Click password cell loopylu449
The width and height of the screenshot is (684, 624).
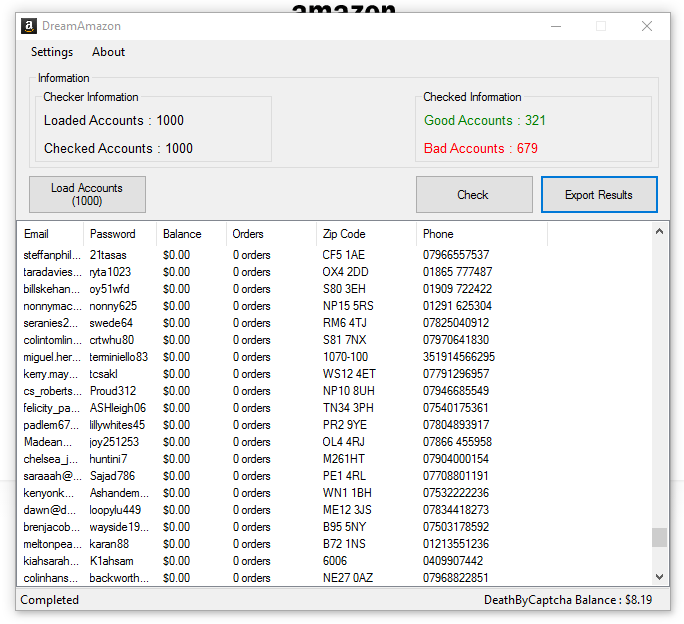[115, 510]
